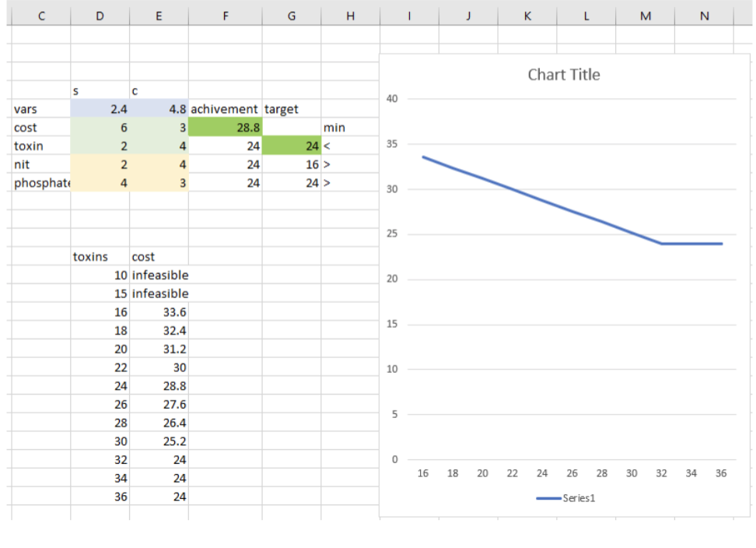Click the 'c' variable header cell

[159, 91]
